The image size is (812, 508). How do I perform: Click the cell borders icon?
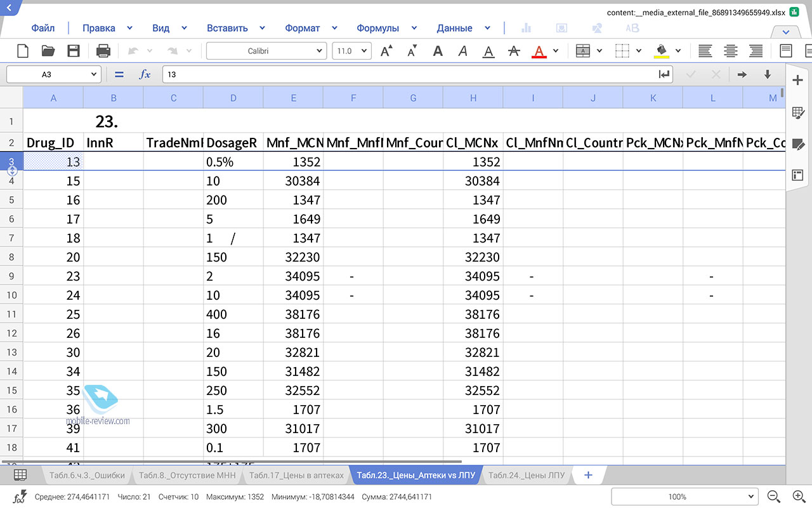tap(622, 51)
